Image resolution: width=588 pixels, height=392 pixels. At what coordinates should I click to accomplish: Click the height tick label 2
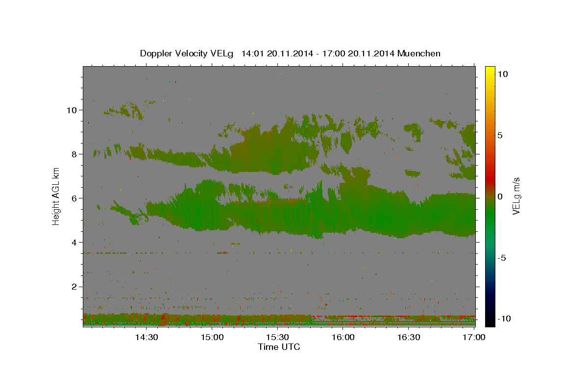pyautogui.click(x=73, y=286)
